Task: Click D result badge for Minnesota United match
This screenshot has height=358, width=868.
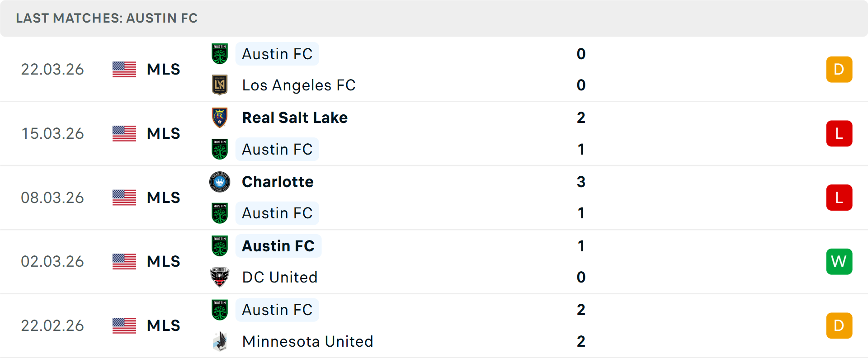Action: coord(839,325)
